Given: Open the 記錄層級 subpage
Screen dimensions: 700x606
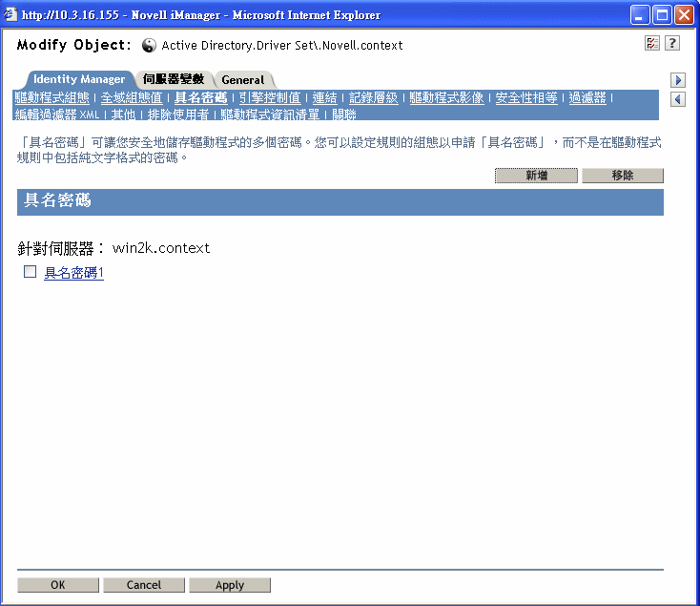Looking at the screenshot, I should (x=373, y=97).
